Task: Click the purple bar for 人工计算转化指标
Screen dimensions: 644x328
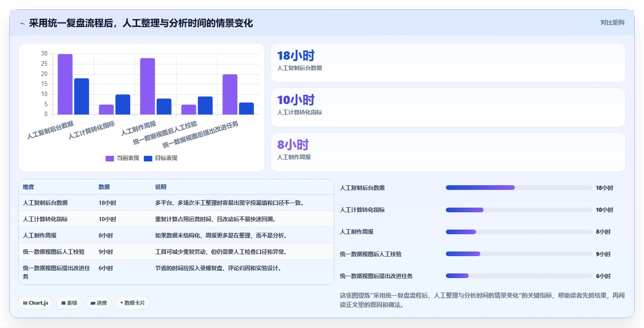Action: pyautogui.click(x=106, y=109)
